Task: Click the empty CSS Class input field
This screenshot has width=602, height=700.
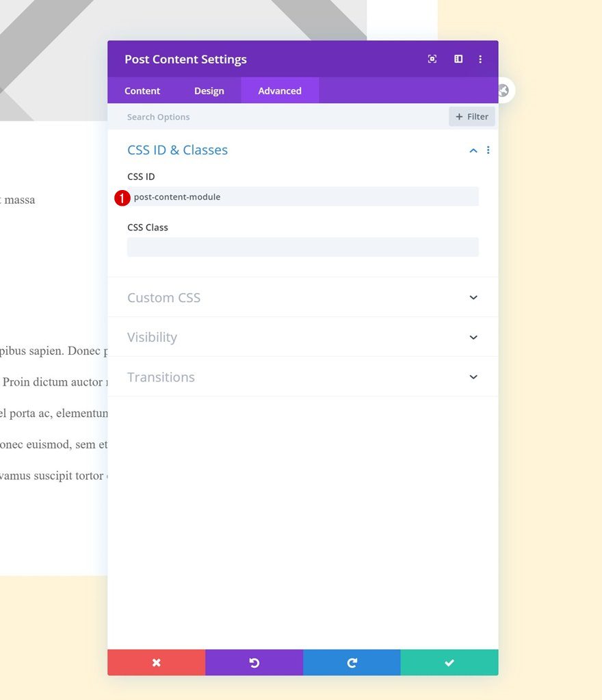Action: pyautogui.click(x=303, y=247)
